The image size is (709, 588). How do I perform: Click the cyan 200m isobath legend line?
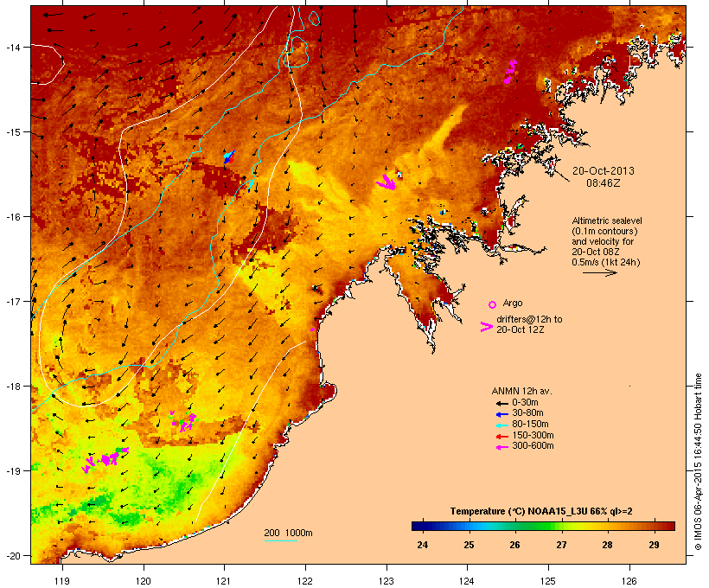pos(280,540)
